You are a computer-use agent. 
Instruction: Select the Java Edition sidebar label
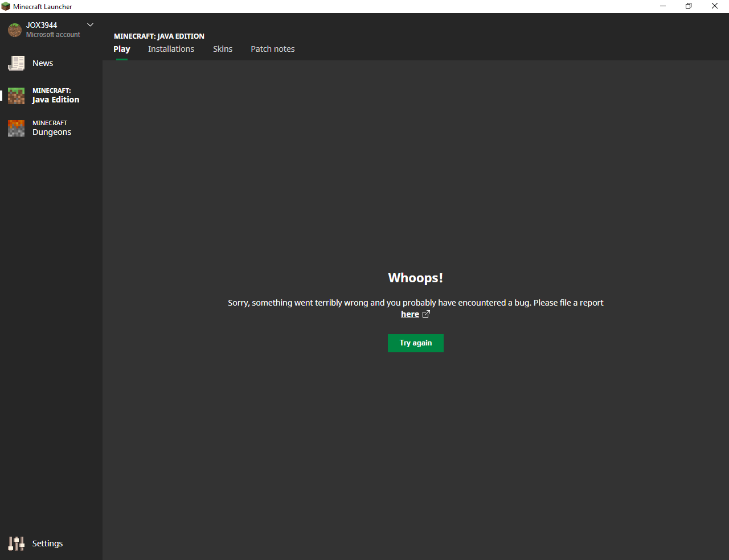tap(56, 96)
